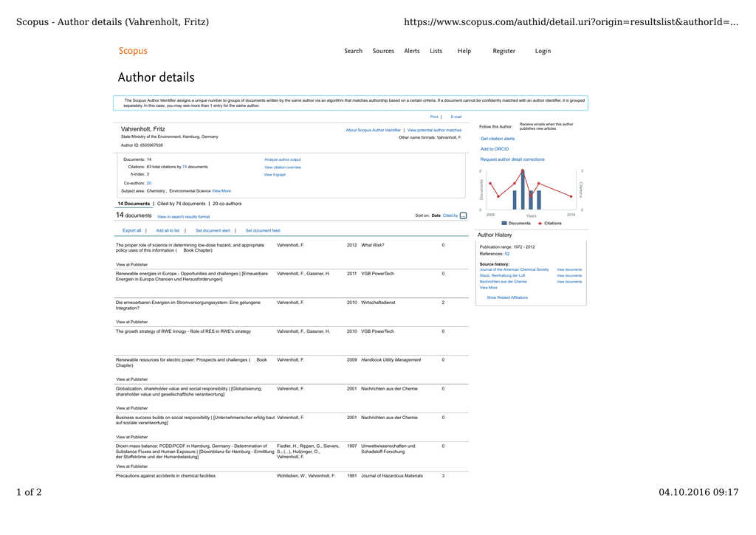Screen dimensions: 756x535
Task: Open the Sources menu item
Action: (383, 51)
